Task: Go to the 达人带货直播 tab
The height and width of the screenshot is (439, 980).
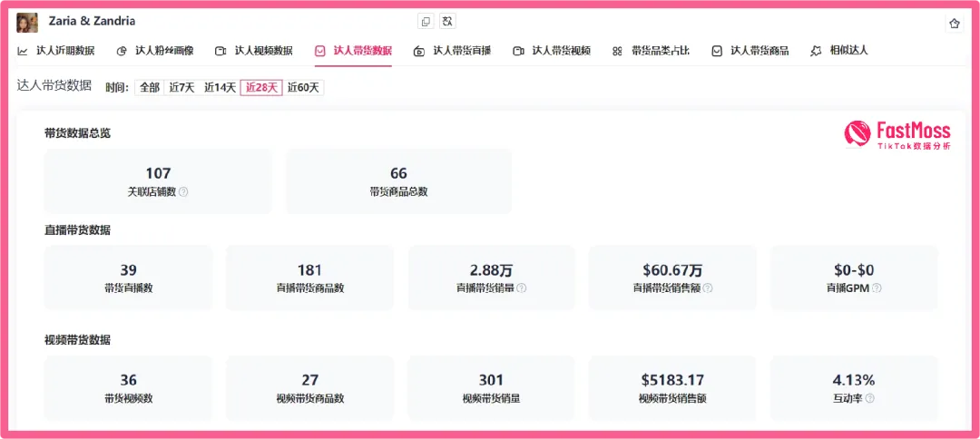Action: point(453,51)
